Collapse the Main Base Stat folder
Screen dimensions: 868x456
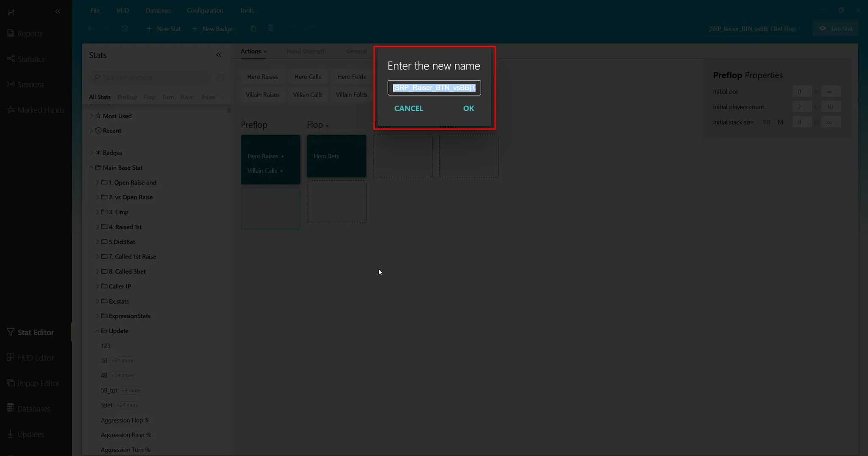[x=92, y=168]
